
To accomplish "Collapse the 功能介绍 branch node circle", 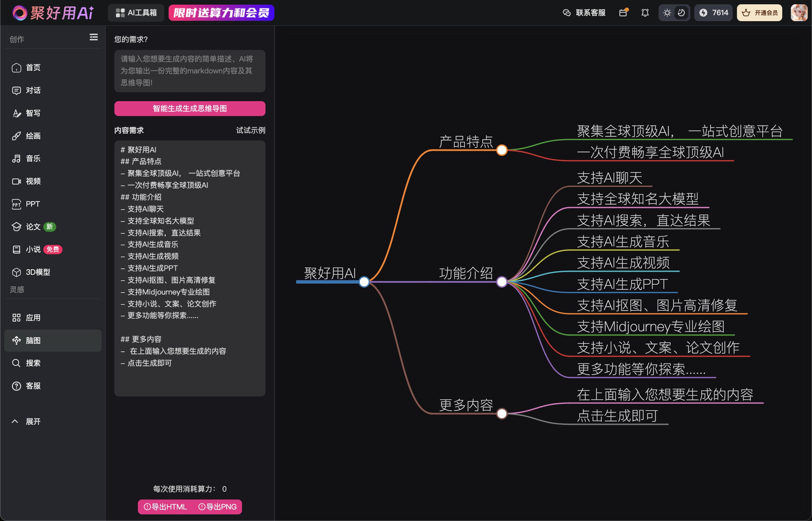I will point(502,282).
